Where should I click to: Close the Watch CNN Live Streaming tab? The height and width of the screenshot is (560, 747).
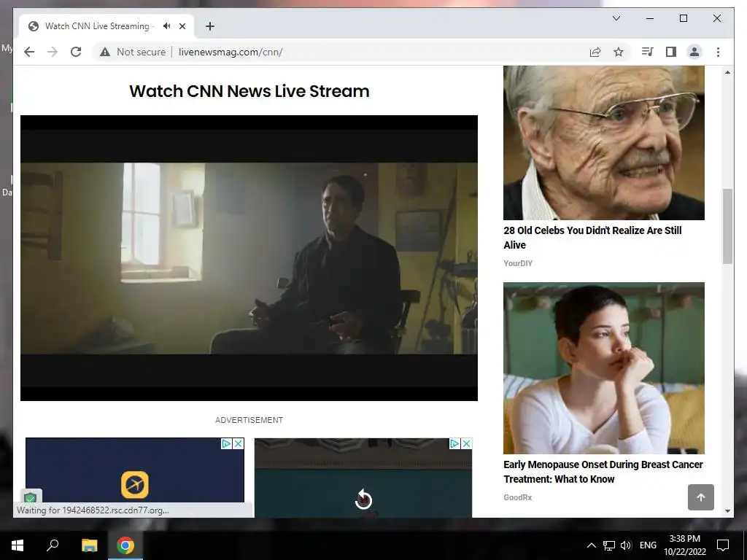182,26
